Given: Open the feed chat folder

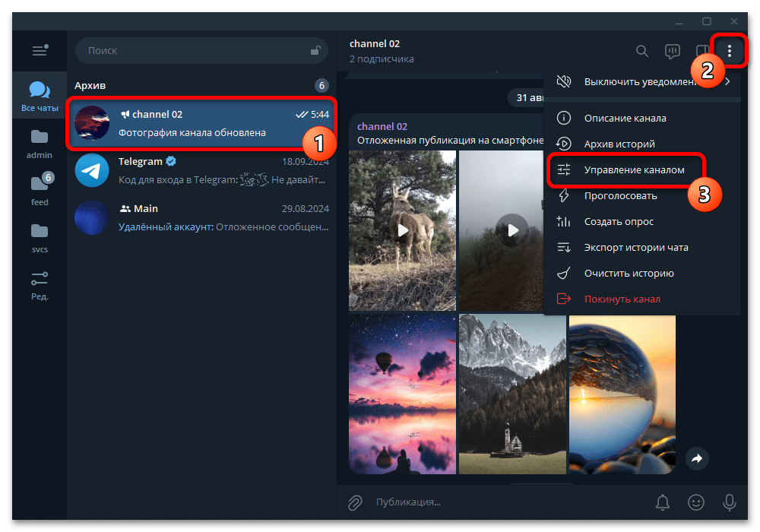Looking at the screenshot, I should (40, 191).
